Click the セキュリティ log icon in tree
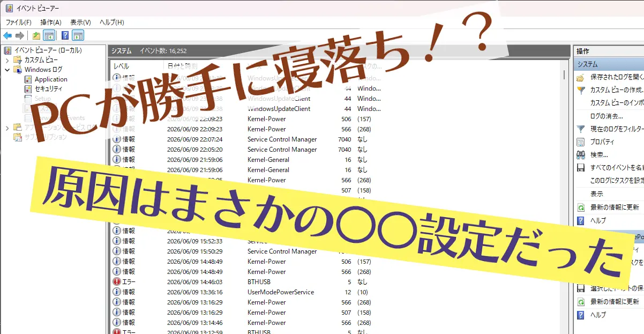This screenshot has width=644, height=334. click(x=28, y=89)
